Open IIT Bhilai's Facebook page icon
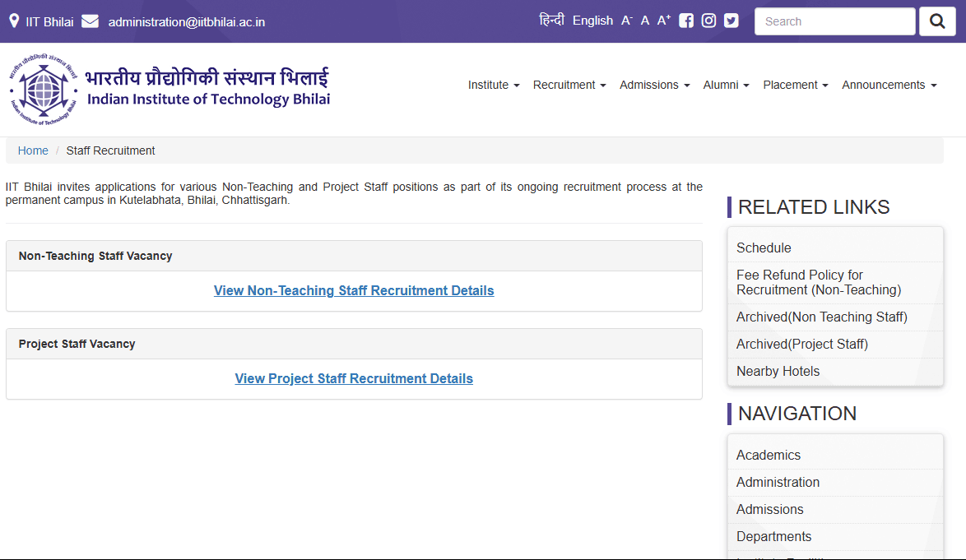This screenshot has width=966, height=560. [685, 20]
